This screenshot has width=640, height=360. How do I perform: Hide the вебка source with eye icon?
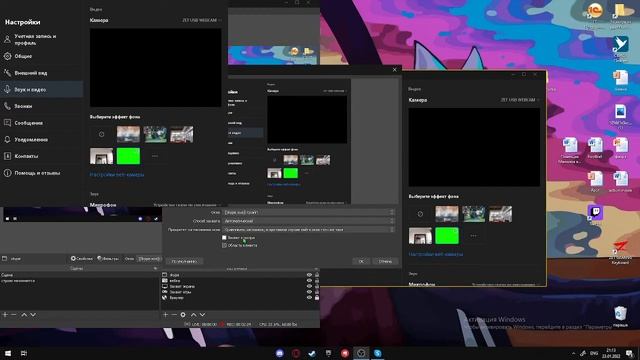309,281
